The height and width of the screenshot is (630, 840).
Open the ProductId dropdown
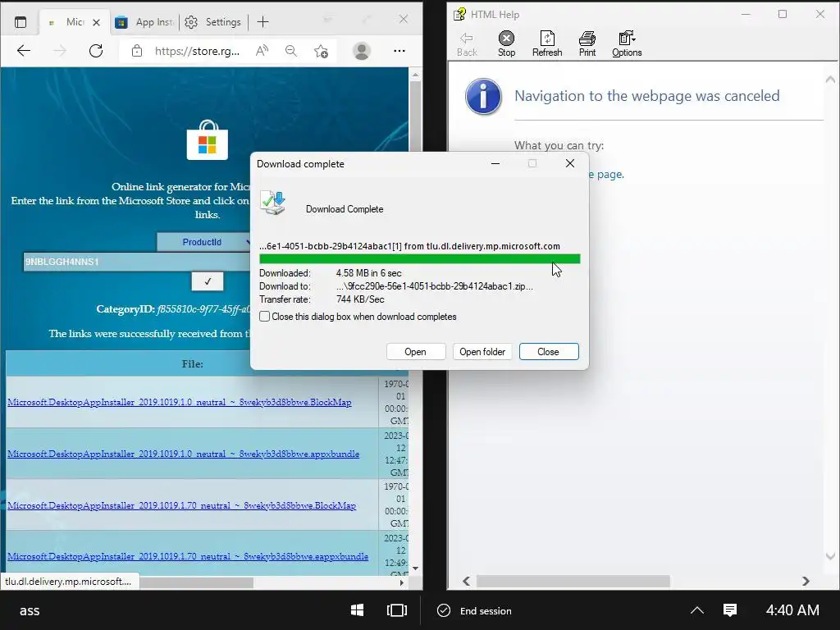click(x=203, y=242)
